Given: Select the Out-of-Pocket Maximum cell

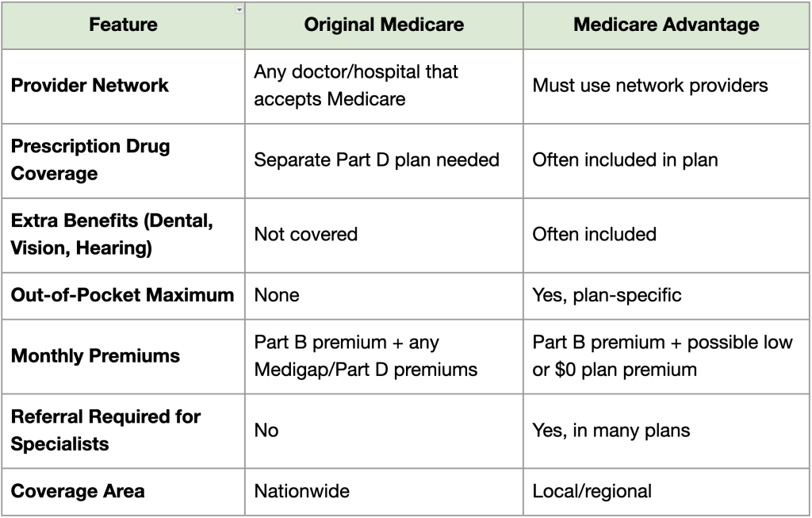Looking at the screenshot, I should click(x=123, y=295).
